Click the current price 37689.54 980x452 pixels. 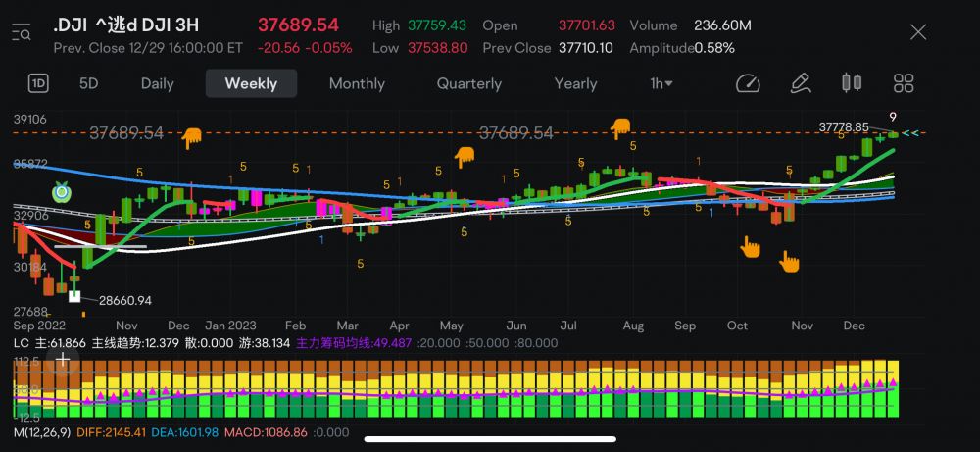298,25
